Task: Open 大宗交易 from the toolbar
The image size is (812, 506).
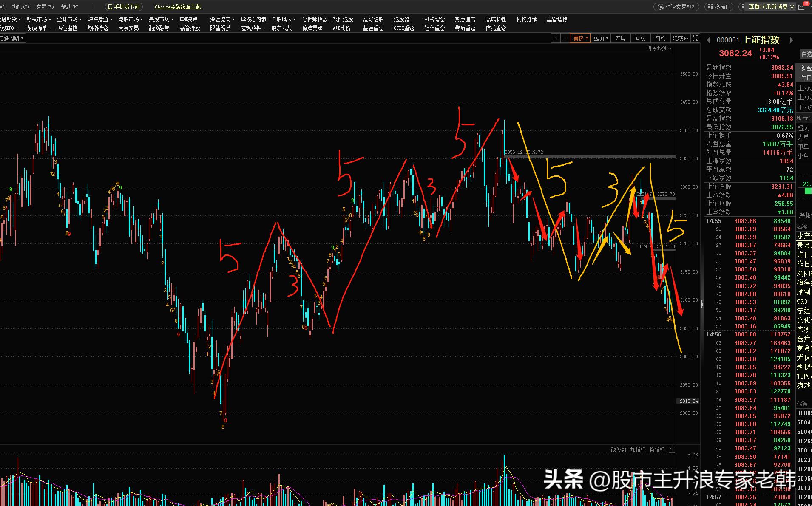Action: tap(128, 28)
